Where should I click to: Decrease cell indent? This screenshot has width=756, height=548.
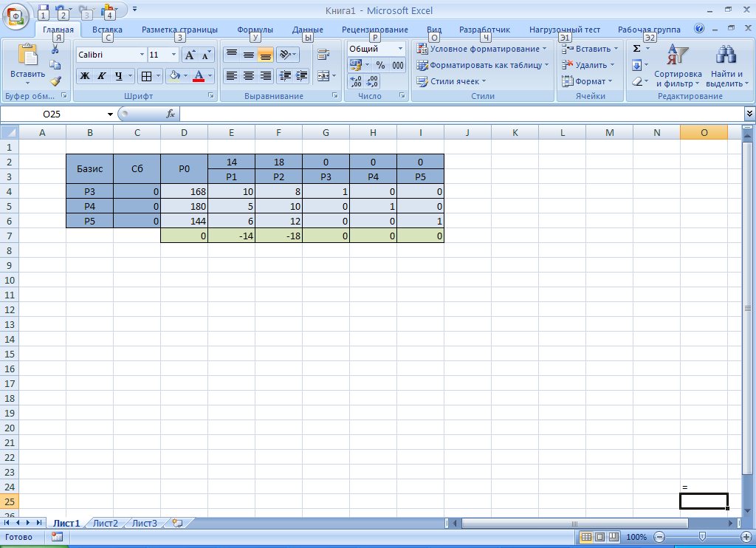click(x=285, y=76)
